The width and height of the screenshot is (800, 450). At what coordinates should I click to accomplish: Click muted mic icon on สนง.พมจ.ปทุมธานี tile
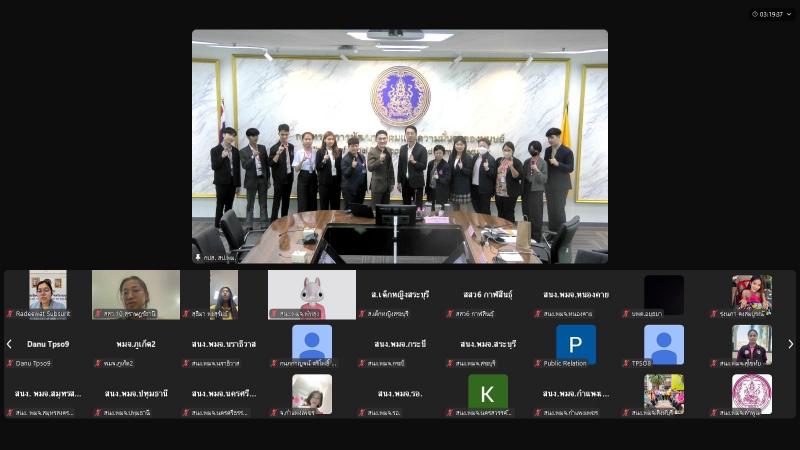[98, 413]
